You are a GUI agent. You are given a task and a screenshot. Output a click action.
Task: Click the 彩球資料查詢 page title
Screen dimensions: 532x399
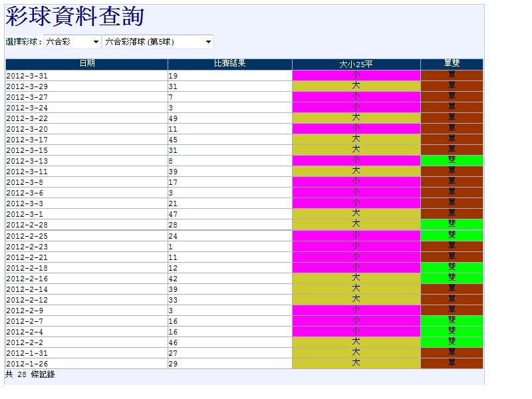[74, 17]
